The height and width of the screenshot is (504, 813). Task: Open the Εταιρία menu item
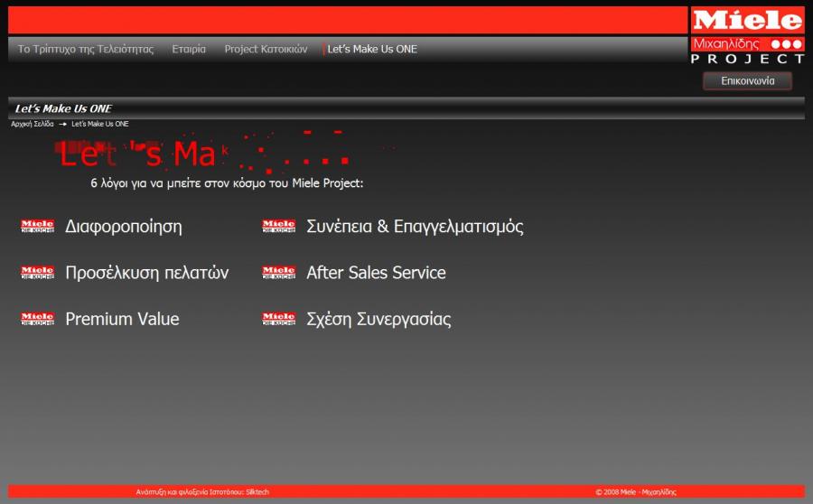pyautogui.click(x=189, y=49)
